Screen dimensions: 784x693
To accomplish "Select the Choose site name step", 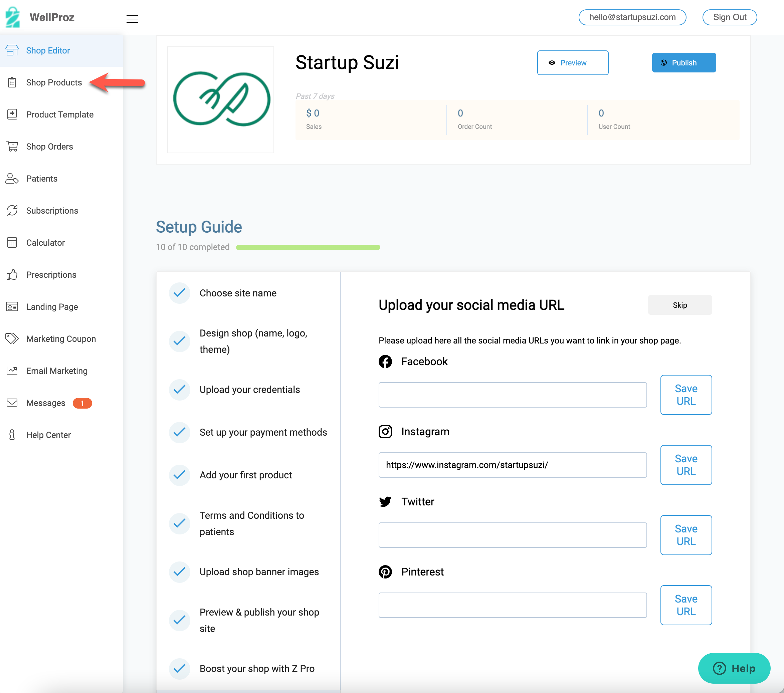I will pyautogui.click(x=248, y=293).
